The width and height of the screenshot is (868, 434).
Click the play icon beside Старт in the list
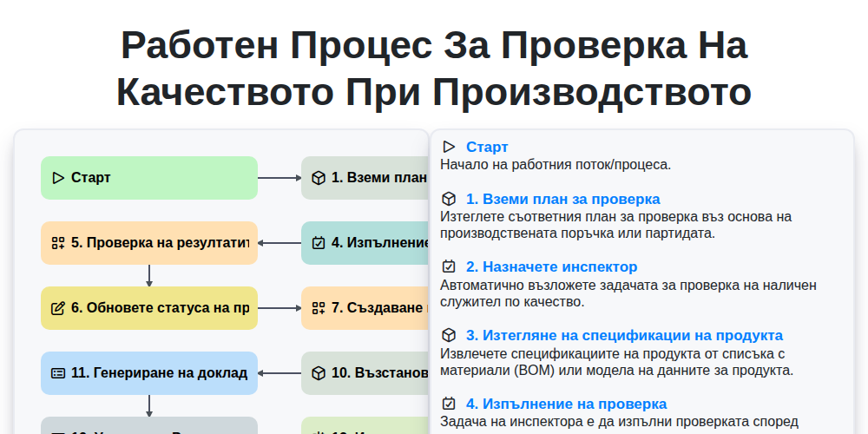[449, 147]
